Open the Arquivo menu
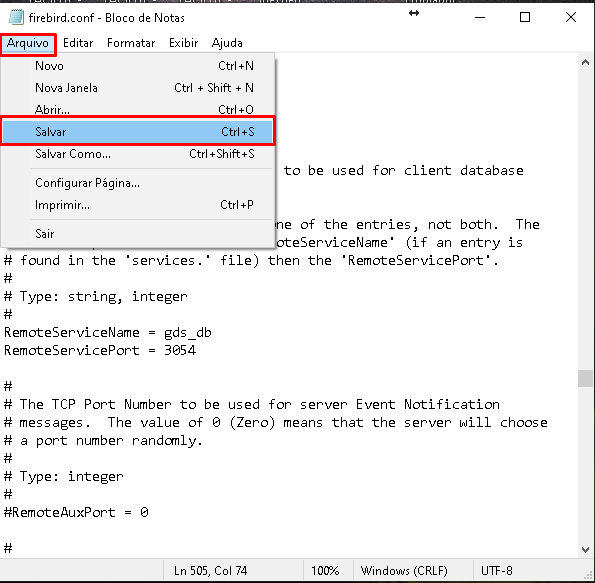This screenshot has width=595, height=583. (28, 43)
